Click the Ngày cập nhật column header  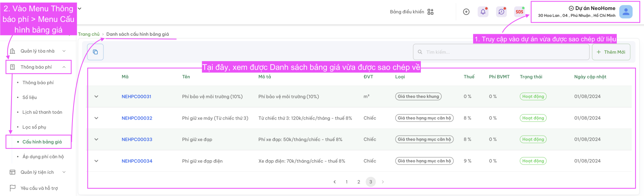(x=590, y=77)
